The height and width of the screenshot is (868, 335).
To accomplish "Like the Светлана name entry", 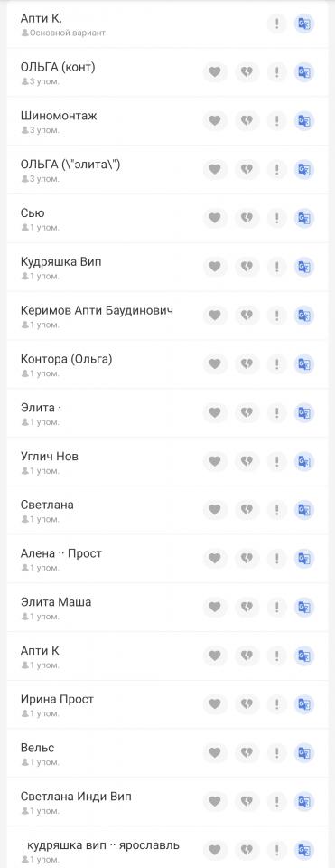I will point(215,510).
